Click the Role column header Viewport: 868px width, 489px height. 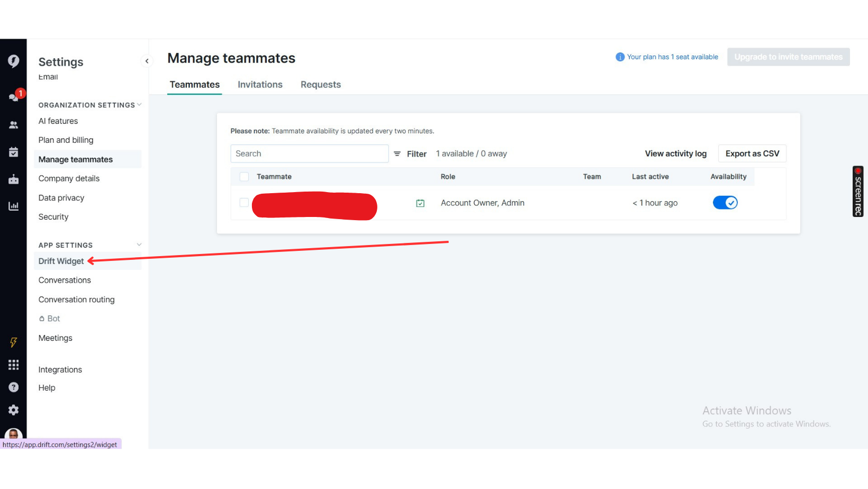tap(448, 177)
